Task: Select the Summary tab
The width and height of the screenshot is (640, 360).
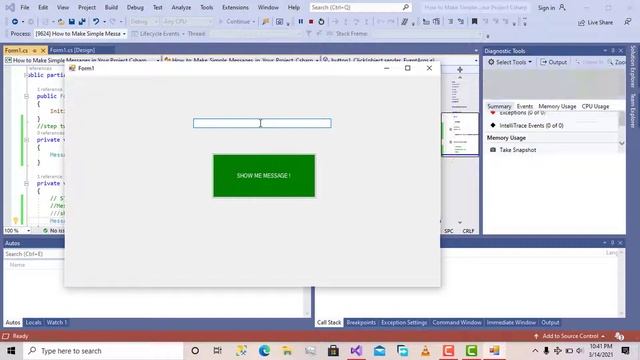Action: [x=499, y=106]
